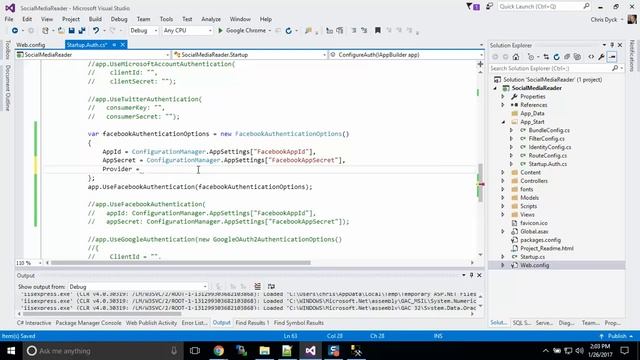Viewport: 640px width, 360px height.
Task: Click Task View taskbar icon
Action: tap(195, 351)
